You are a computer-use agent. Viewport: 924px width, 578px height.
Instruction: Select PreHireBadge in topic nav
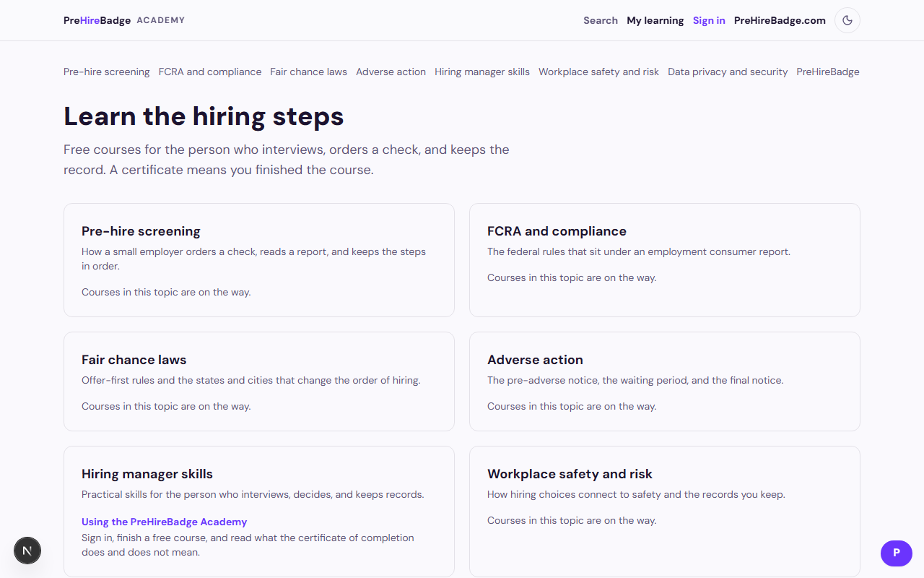[828, 72]
